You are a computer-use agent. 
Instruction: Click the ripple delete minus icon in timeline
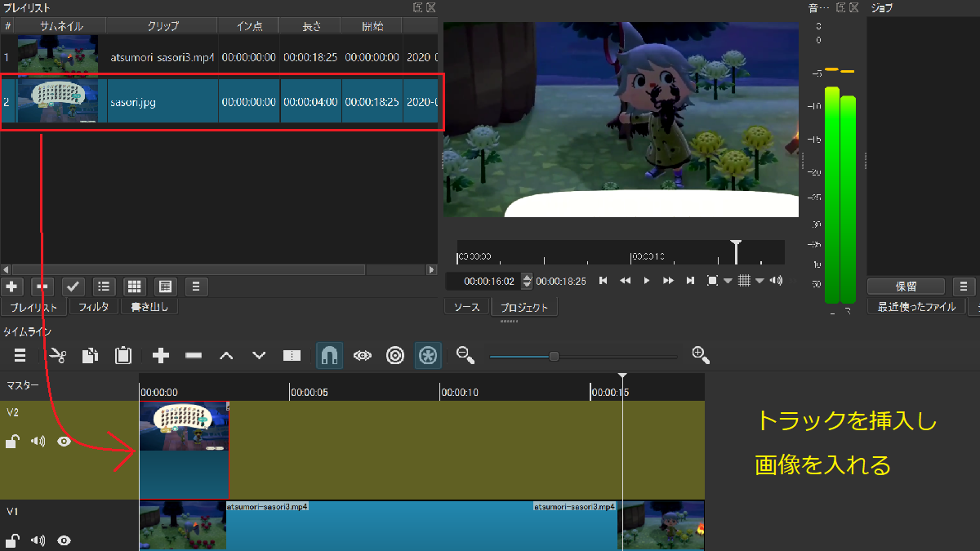tap(194, 355)
